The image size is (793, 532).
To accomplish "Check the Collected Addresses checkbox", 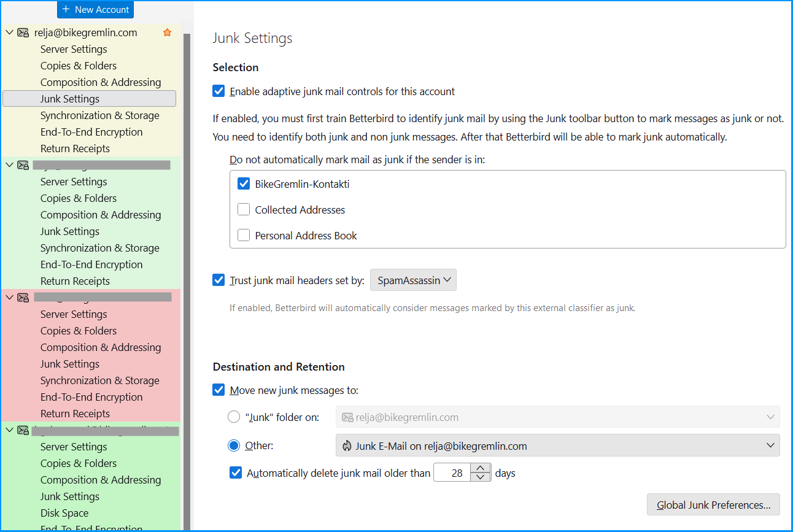I will (244, 209).
